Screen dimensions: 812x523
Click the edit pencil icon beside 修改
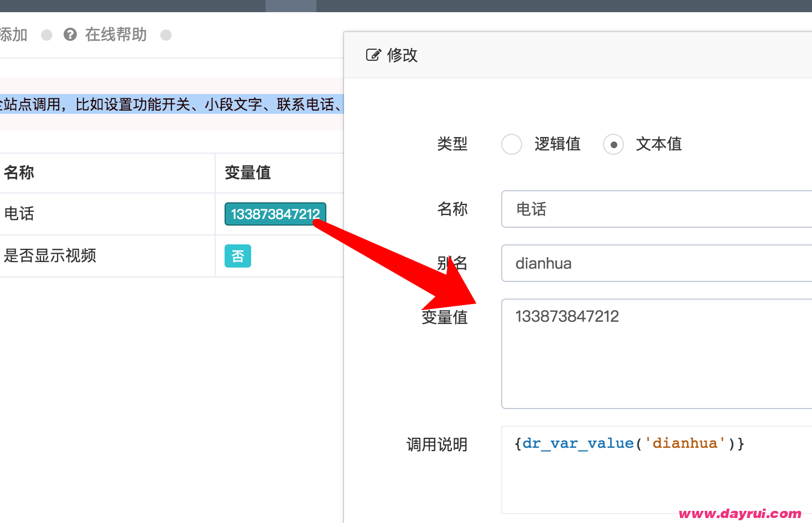(373, 55)
